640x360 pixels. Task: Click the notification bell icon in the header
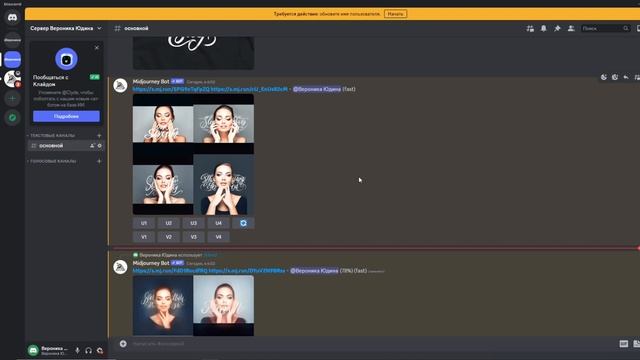[544, 29]
